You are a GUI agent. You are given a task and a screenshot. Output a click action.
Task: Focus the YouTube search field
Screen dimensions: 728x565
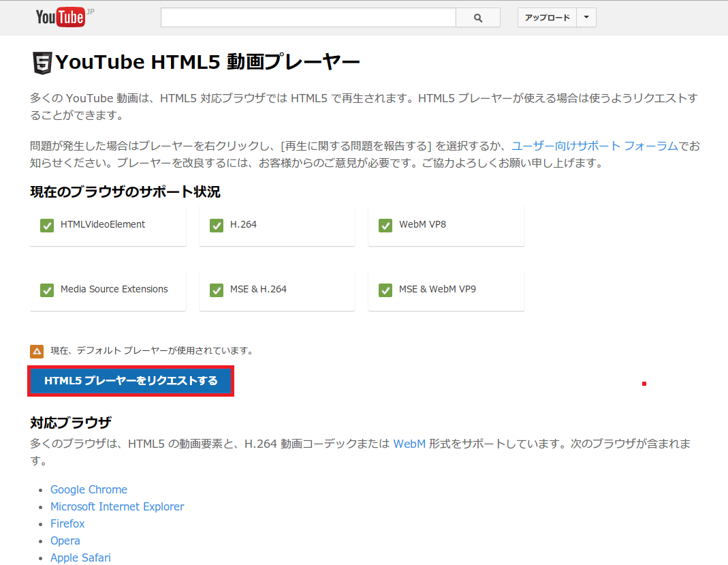click(x=308, y=18)
